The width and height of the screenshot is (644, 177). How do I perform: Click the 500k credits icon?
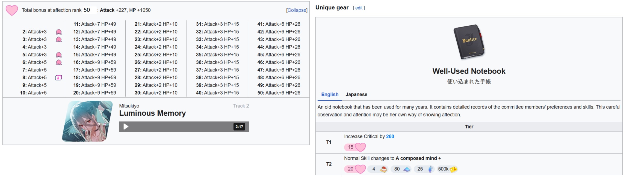point(453,169)
